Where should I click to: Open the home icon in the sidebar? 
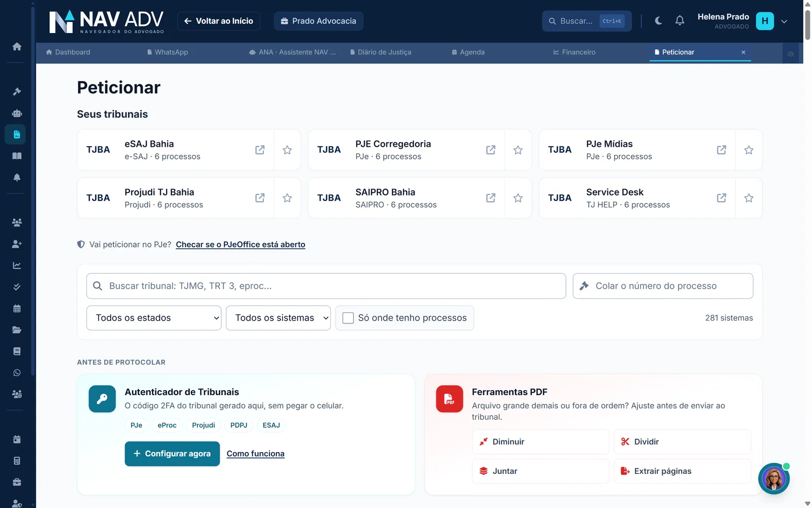17,47
